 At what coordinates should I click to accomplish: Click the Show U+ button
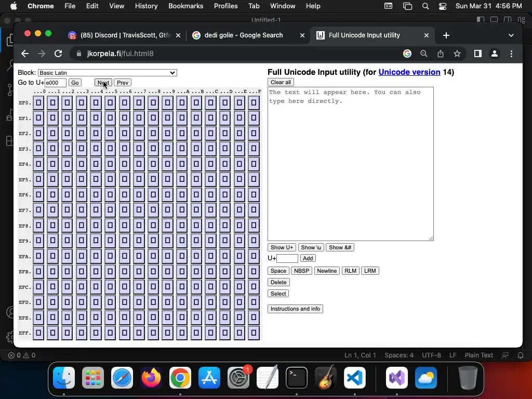tap(282, 247)
